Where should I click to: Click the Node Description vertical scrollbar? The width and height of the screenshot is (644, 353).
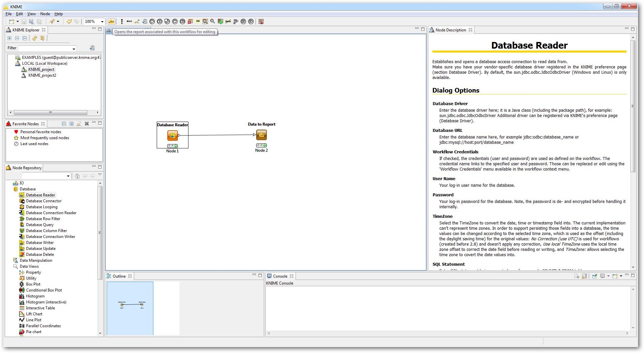[633, 106]
